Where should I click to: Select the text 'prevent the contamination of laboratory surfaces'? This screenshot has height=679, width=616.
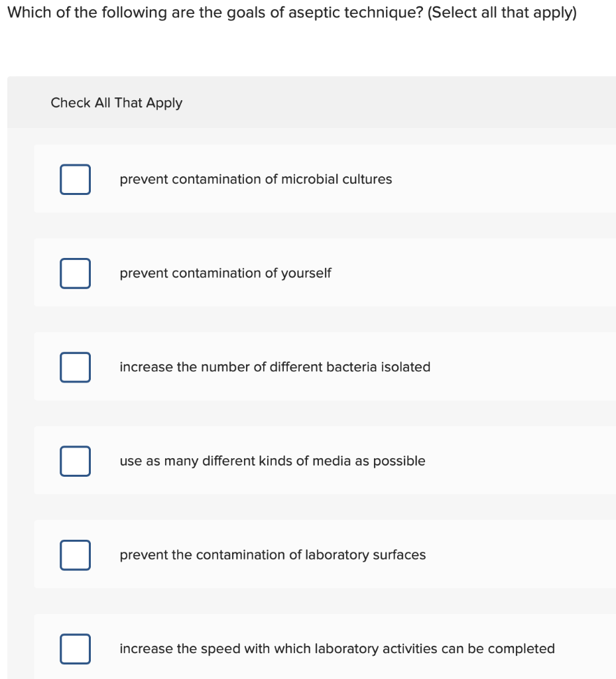(273, 555)
